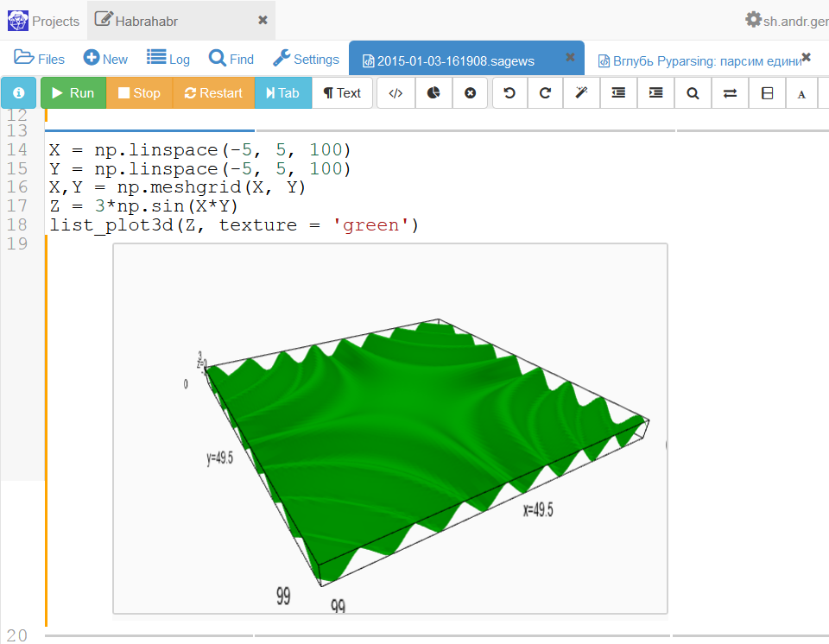This screenshot has height=644, width=829.
Task: Click line 14 with X linspace code
Action: [199, 149]
